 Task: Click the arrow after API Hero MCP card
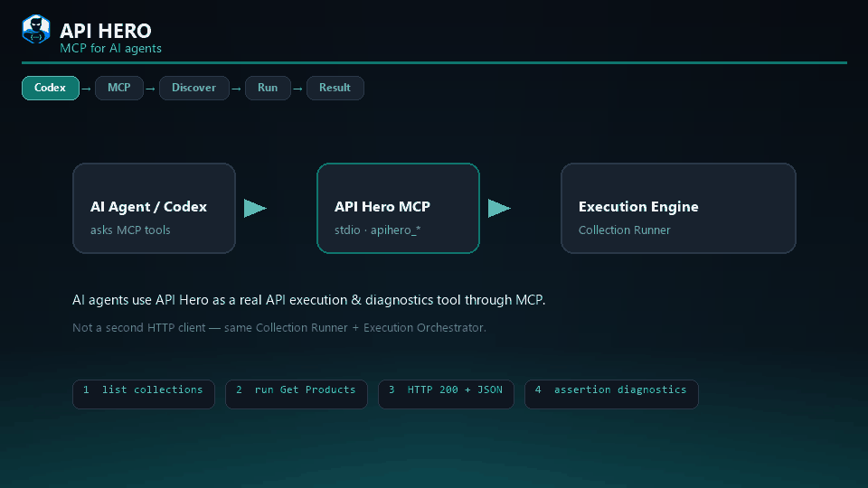click(x=499, y=208)
